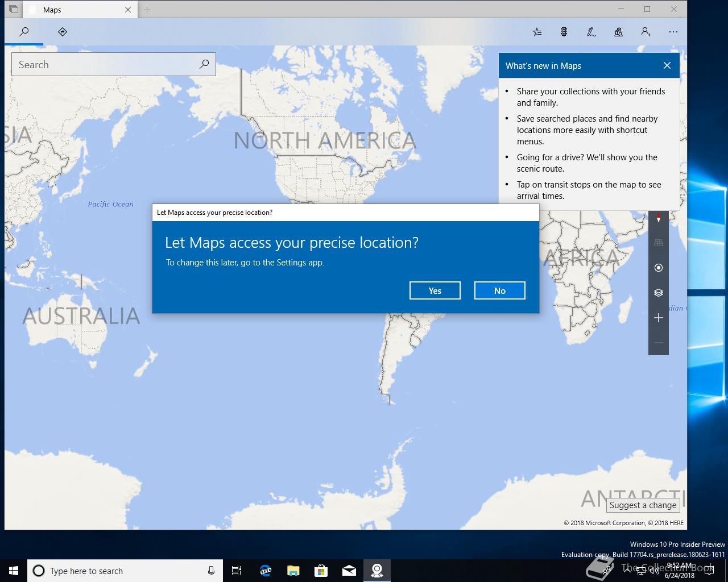The height and width of the screenshot is (582, 728).
Task: Click the Pacific Ocean map label
Action: pyautogui.click(x=110, y=204)
